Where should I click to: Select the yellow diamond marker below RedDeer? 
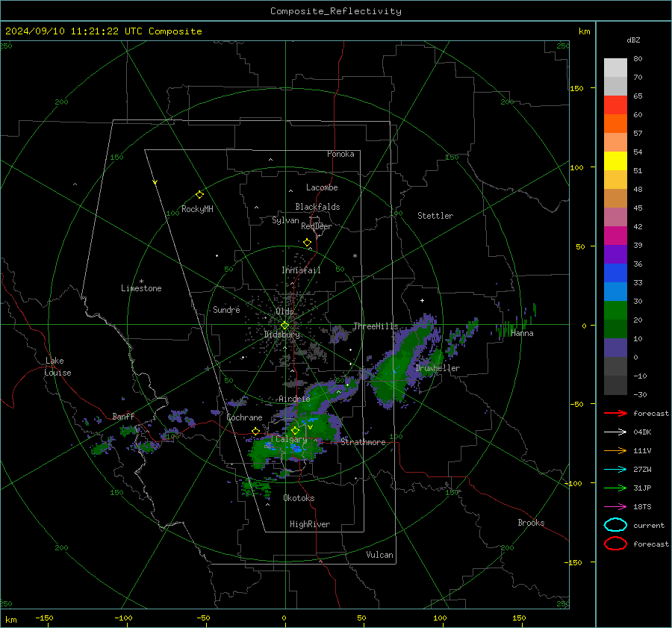point(307,243)
